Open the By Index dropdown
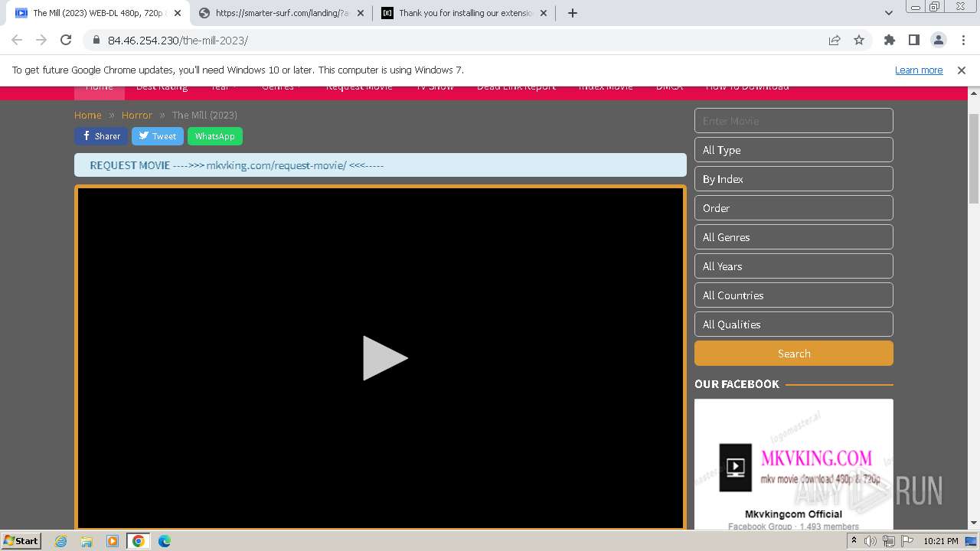 tap(794, 179)
